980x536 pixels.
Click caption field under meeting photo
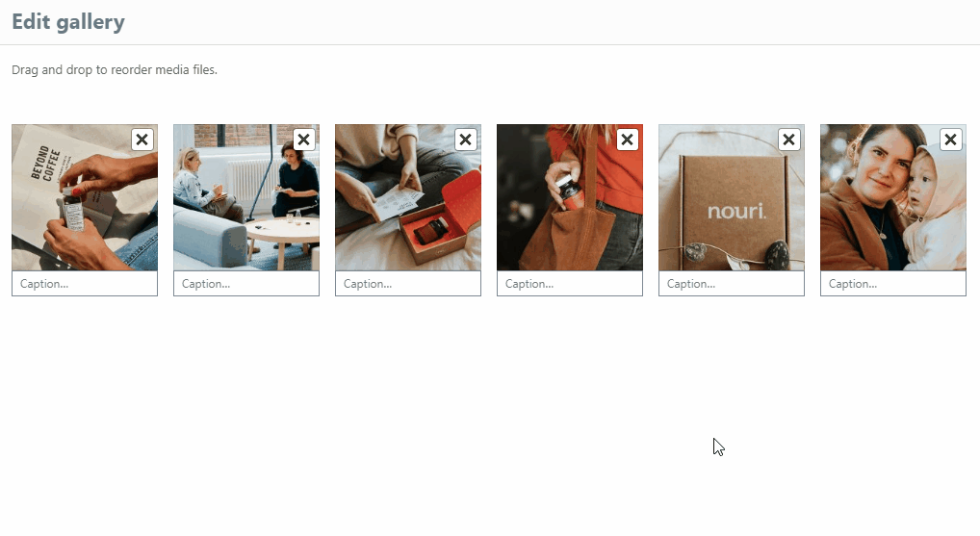(246, 284)
